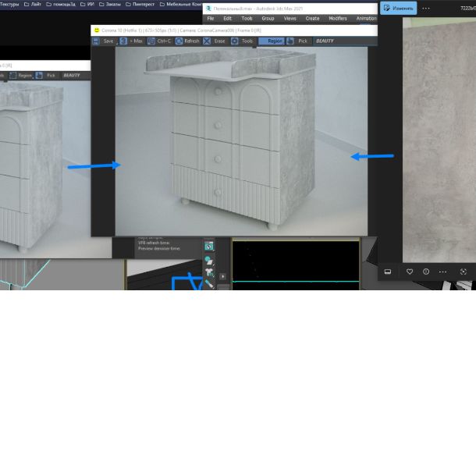
Task: Open Tools in the Corona VFB toolbar
Action: 242,41
